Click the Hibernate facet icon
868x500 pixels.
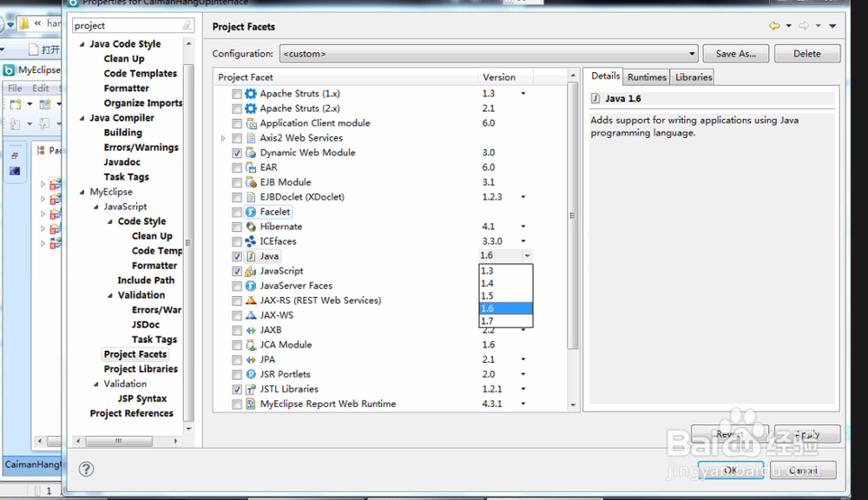click(x=251, y=227)
